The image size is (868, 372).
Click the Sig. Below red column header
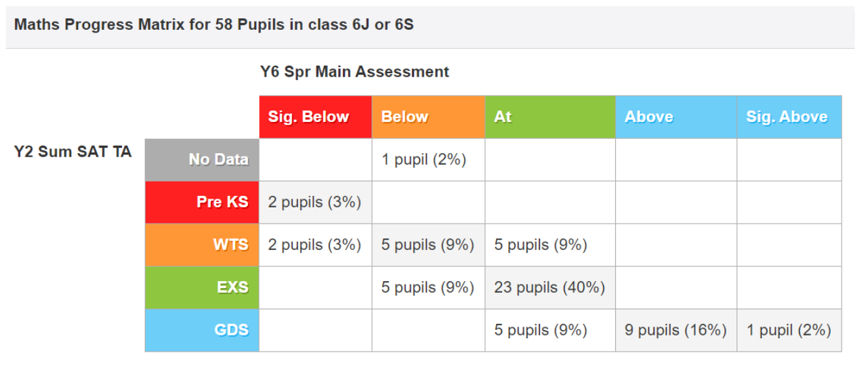coord(315,117)
